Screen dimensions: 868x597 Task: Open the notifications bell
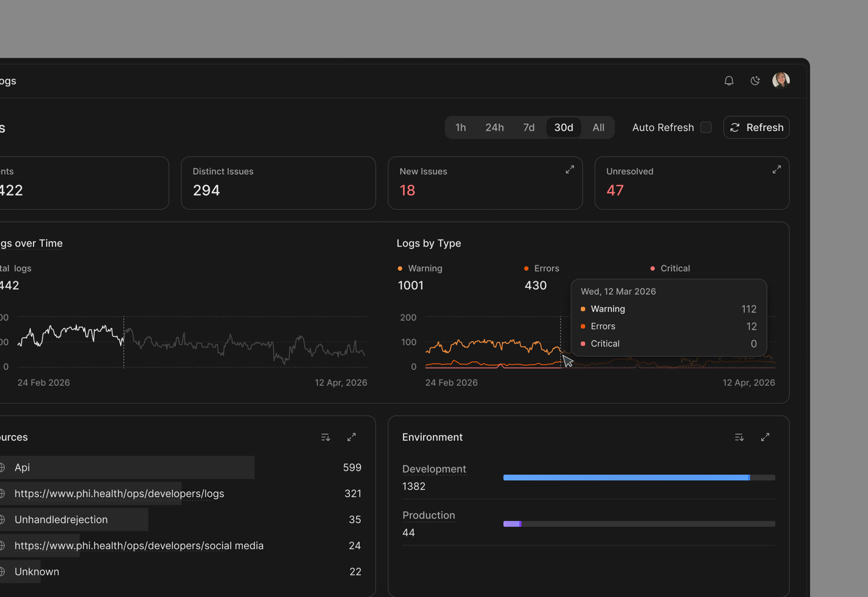click(x=729, y=81)
